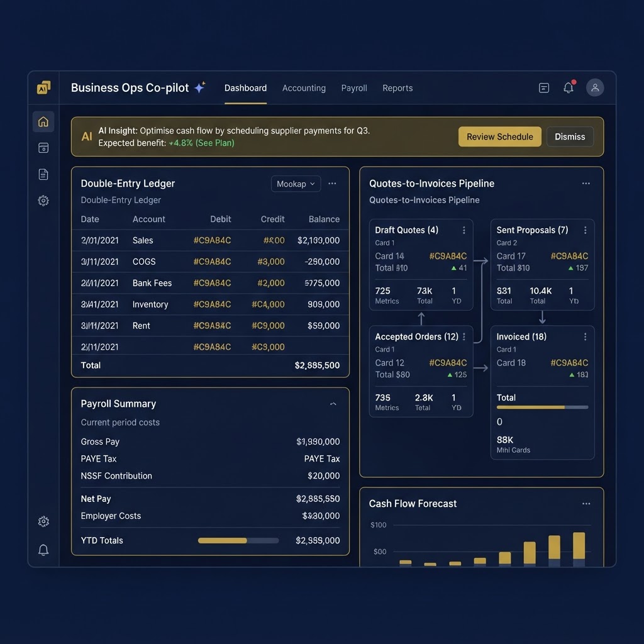This screenshot has height=644, width=644.
Task: Select the Sales ledger row
Action: [x=210, y=240]
